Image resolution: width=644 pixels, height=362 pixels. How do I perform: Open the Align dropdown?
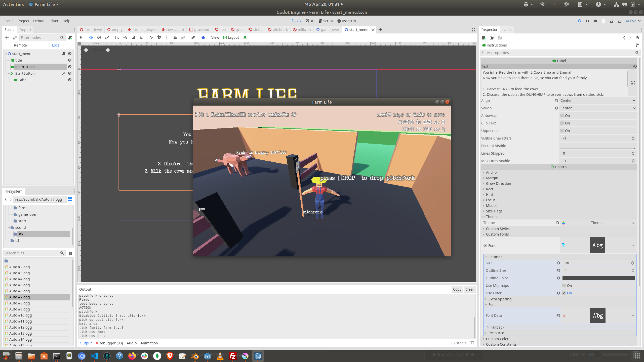coord(597,101)
